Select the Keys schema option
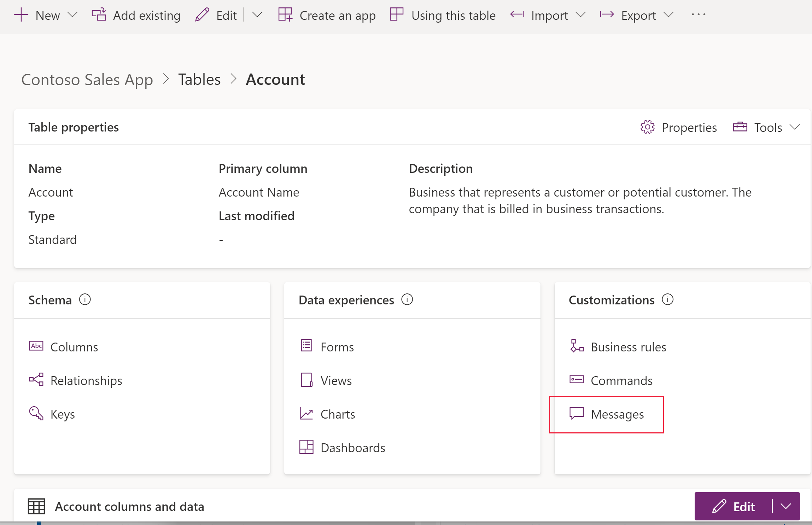This screenshot has width=812, height=525. pyautogui.click(x=63, y=414)
